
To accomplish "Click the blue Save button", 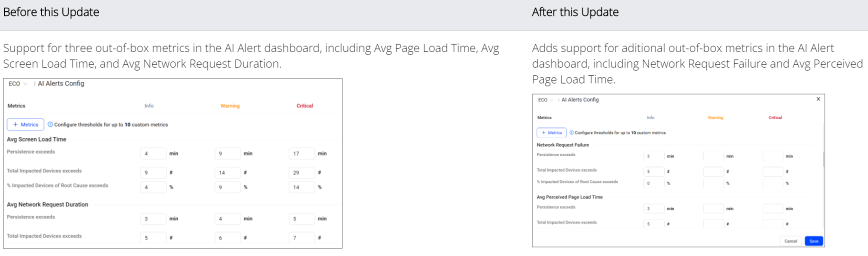I will coord(814,241).
